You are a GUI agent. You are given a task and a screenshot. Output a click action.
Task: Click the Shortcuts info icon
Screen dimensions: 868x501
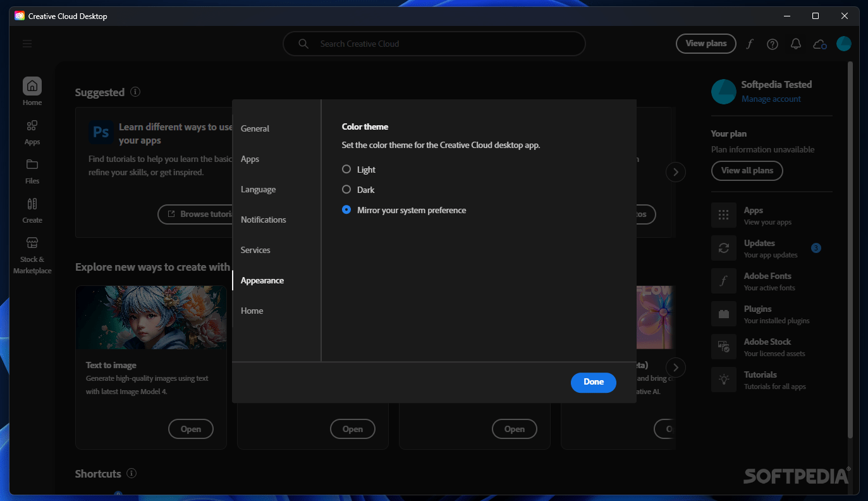(131, 473)
